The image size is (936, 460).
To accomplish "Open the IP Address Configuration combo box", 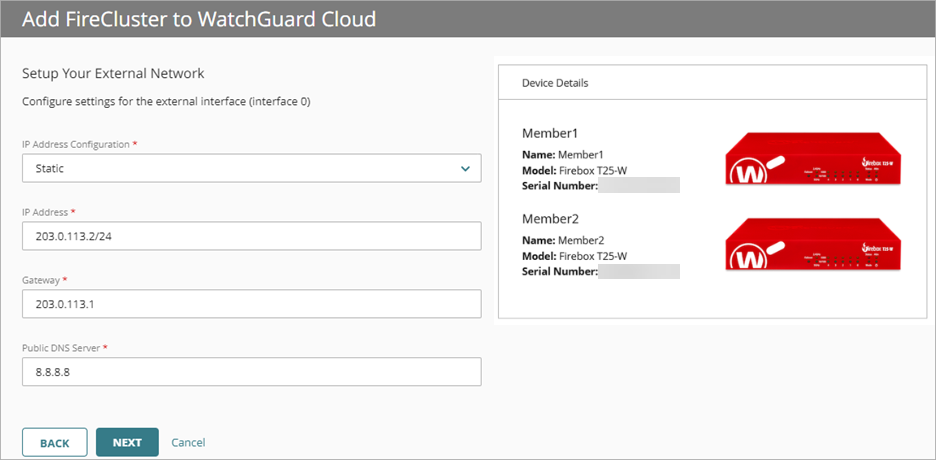I will click(x=250, y=169).
